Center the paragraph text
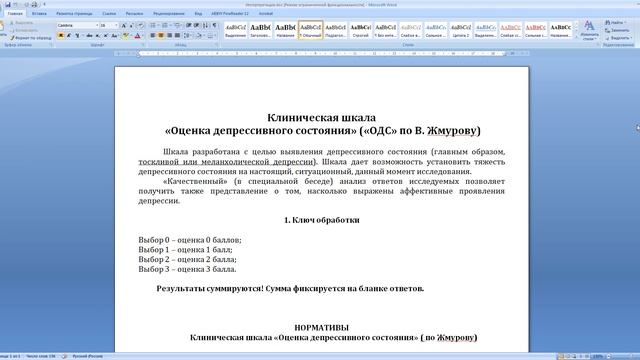The width and height of the screenshot is (640, 360). 161,36
